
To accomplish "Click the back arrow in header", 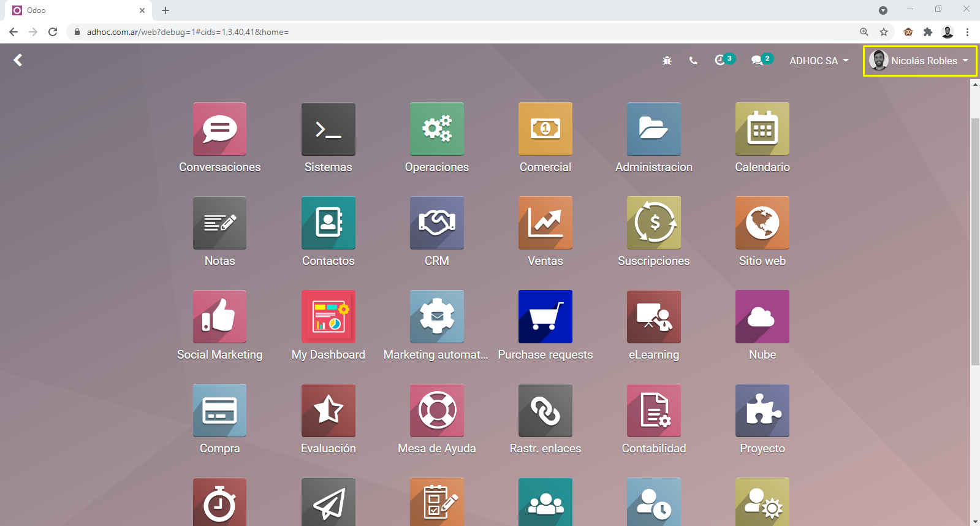I will pyautogui.click(x=18, y=60).
